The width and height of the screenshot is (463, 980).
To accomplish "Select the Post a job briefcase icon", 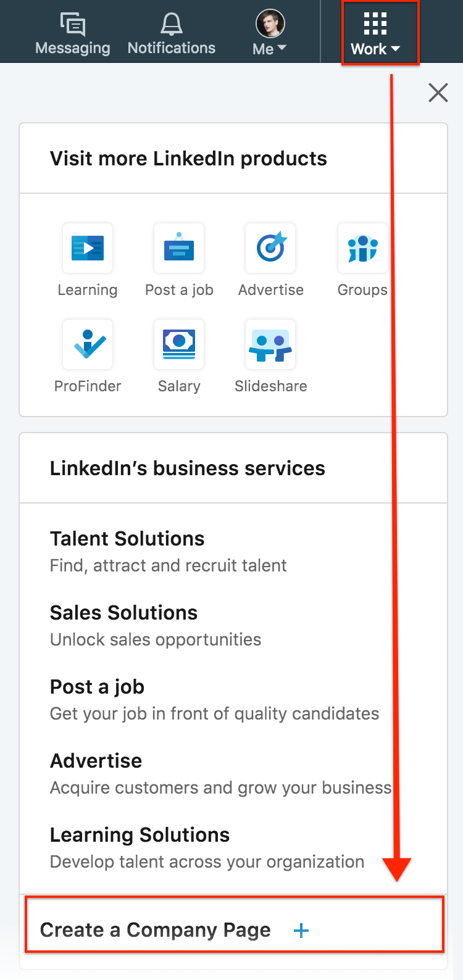I will (178, 248).
